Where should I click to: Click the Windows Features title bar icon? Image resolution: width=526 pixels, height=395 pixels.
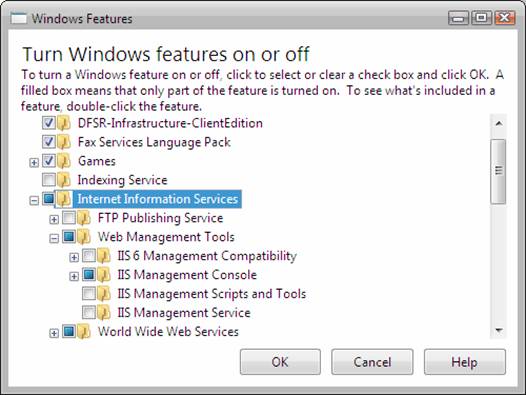(18, 18)
